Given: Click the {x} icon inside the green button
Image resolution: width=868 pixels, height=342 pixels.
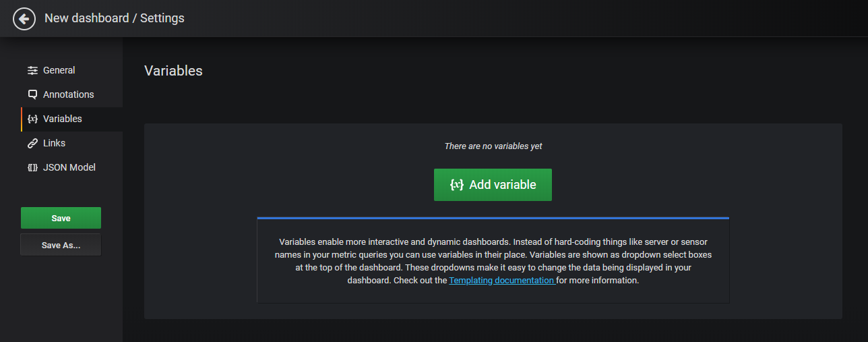Looking at the screenshot, I should click(x=457, y=185).
